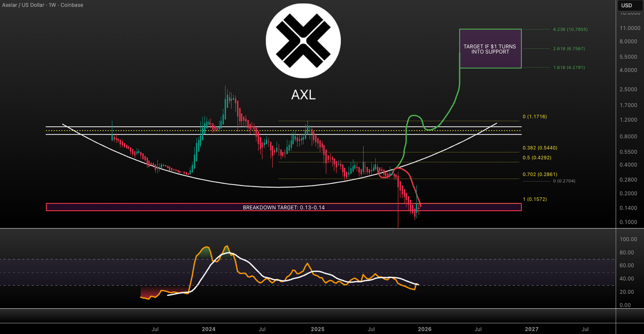
Task: Click the 0.382 (0.5440) Fib label
Action: 540,147
